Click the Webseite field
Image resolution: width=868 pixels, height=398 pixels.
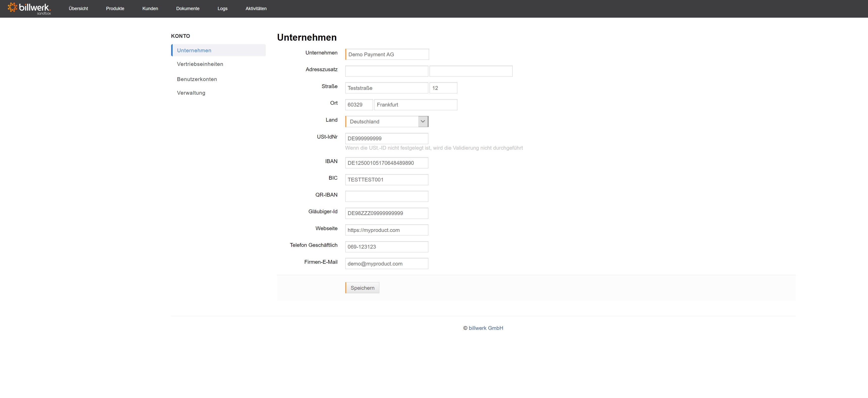[x=386, y=230]
